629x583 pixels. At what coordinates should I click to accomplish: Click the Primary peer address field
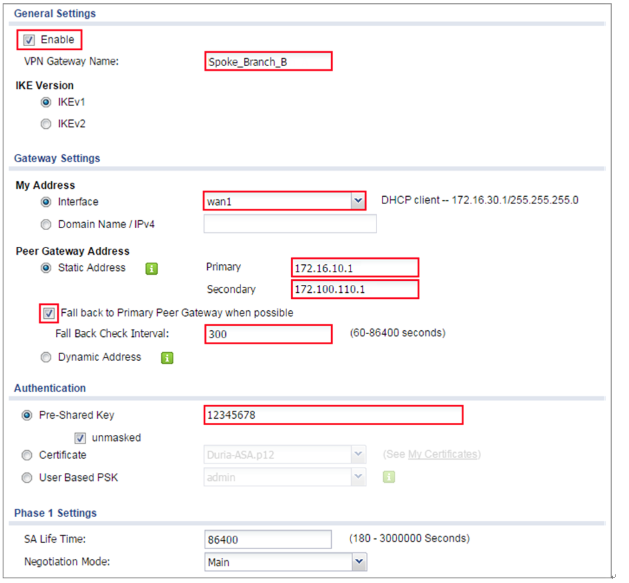click(354, 268)
